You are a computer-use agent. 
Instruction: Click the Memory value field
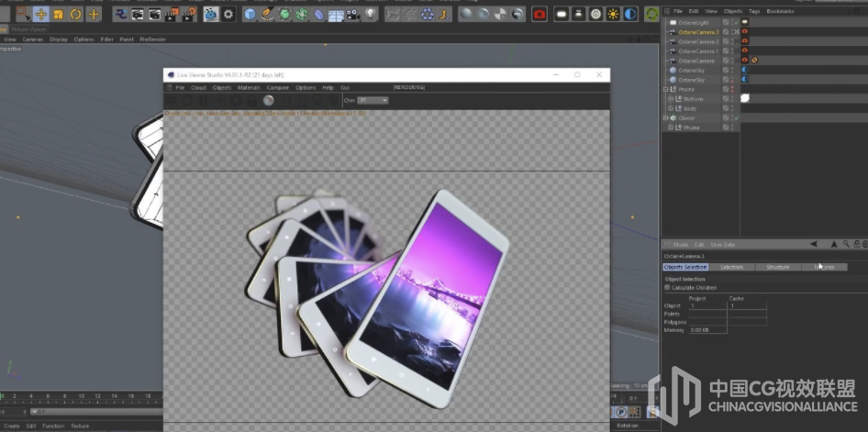pos(707,329)
